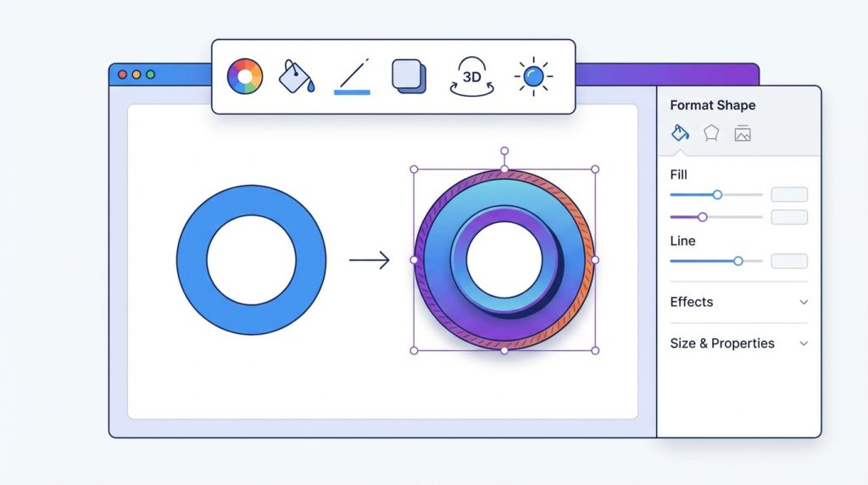The image size is (868, 485).
Task: Click the shadow effect squares icon
Action: pyautogui.click(x=409, y=77)
